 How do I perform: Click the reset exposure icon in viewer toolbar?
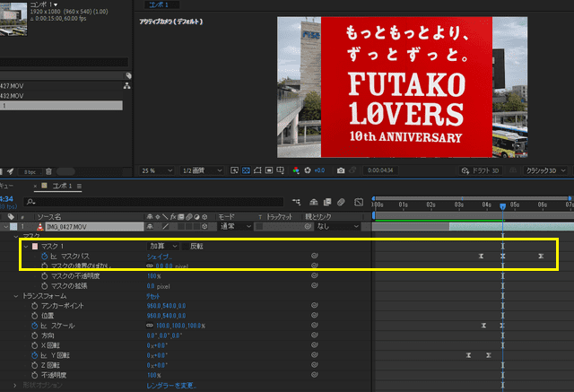tap(308, 170)
